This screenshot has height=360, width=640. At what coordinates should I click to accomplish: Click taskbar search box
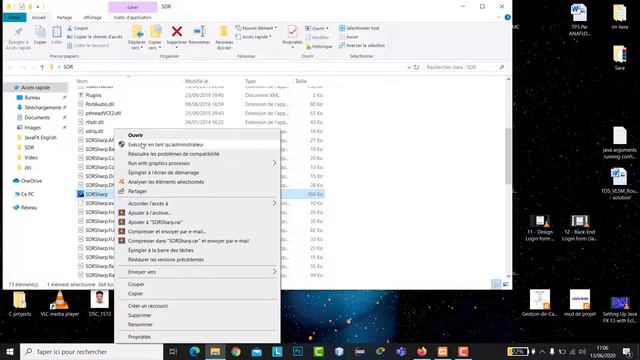tap(92, 351)
